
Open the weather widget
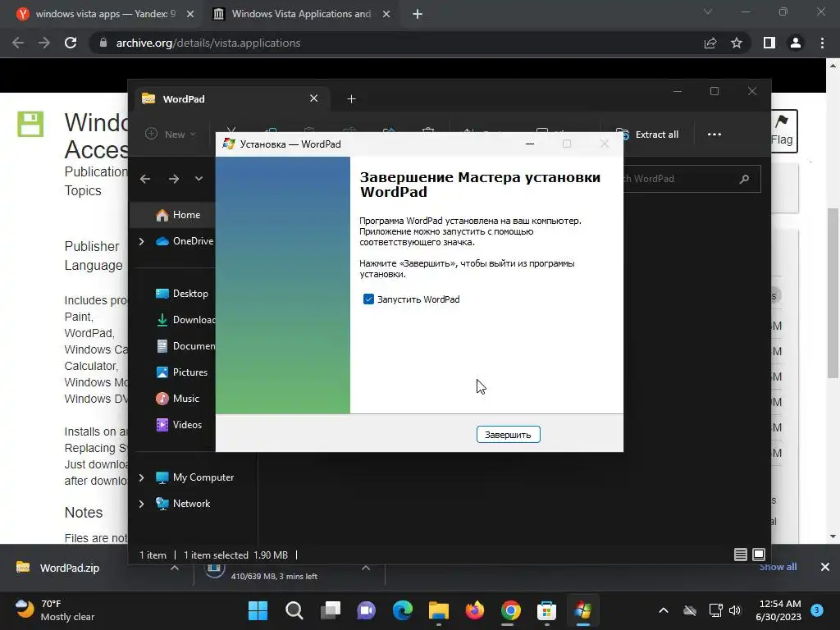pos(55,610)
